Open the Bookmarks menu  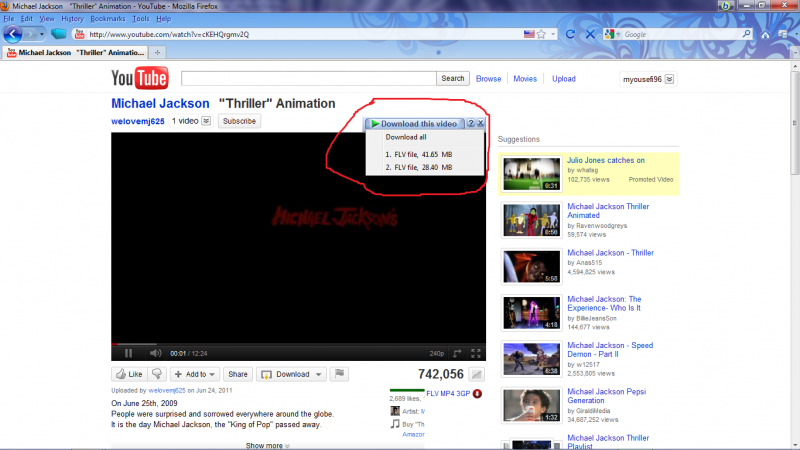(108, 18)
